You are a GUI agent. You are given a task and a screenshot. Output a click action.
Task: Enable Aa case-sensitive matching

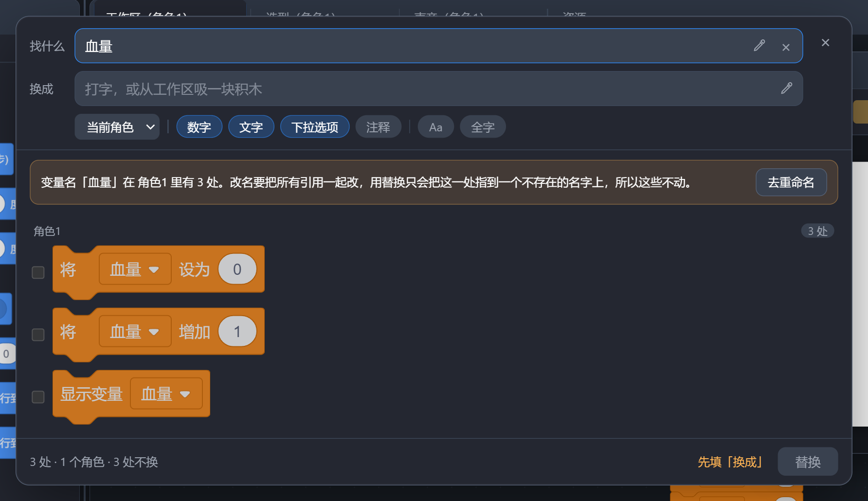435,127
